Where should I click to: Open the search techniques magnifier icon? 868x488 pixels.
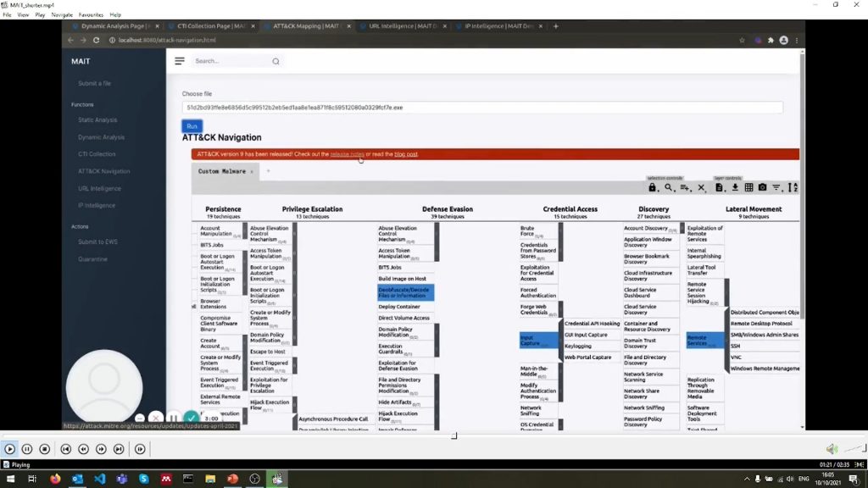pos(669,187)
